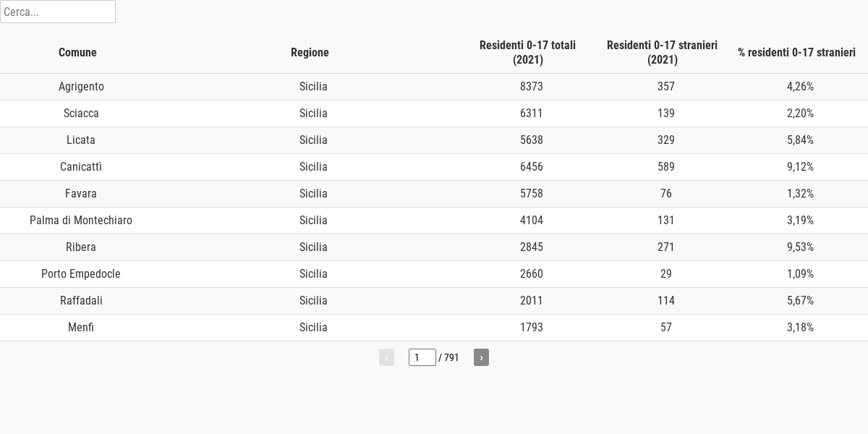868x434 pixels.
Task: Click the Licata comune cell
Action: click(x=81, y=140)
